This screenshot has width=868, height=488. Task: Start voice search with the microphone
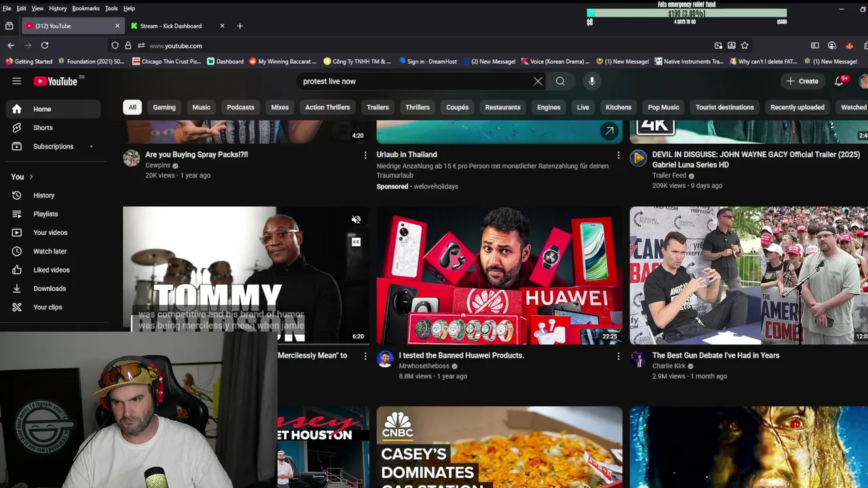[x=592, y=81]
